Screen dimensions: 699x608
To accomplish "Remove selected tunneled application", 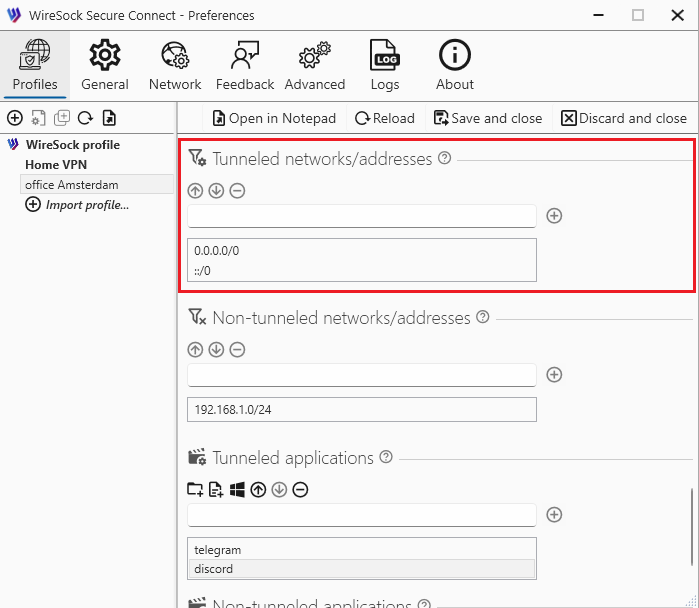I will tap(300, 490).
